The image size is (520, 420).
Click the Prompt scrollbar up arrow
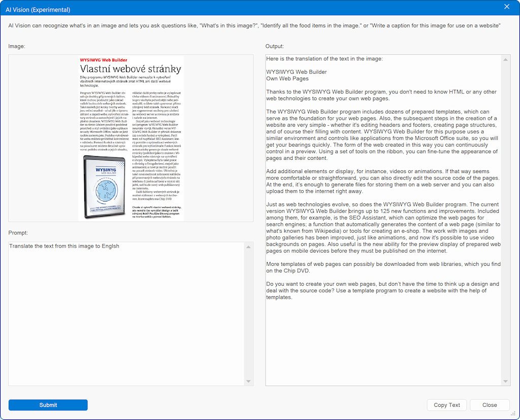point(248,247)
